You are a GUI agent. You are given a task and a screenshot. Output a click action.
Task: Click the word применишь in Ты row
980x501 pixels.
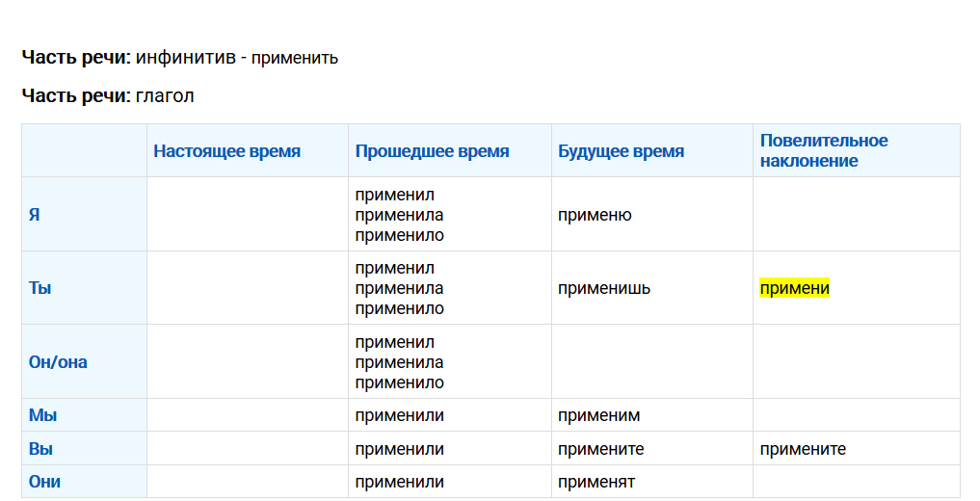click(x=604, y=288)
